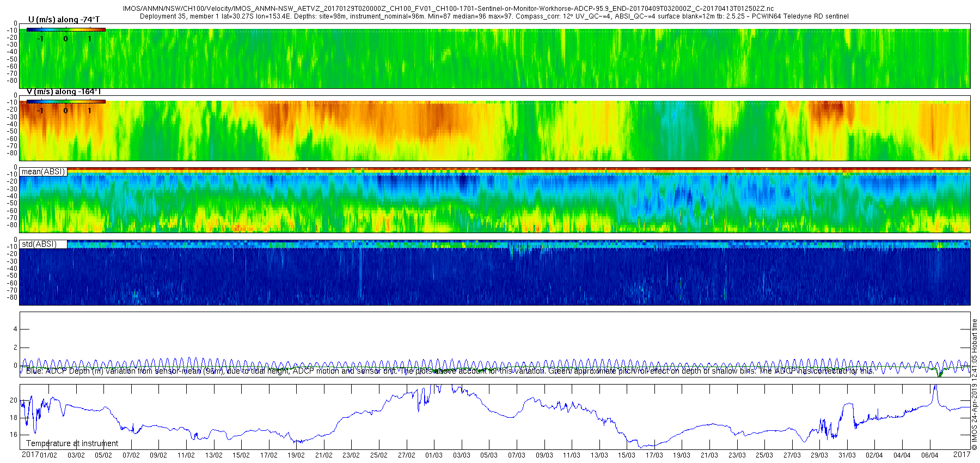Click the '27/02' date tick label
Image resolution: width=980 pixels, height=463 pixels.
(x=406, y=455)
